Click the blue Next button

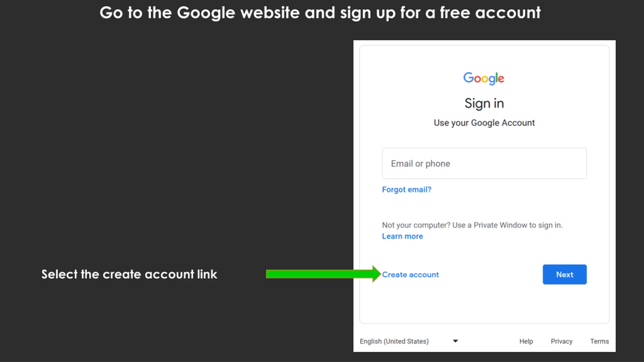click(565, 275)
